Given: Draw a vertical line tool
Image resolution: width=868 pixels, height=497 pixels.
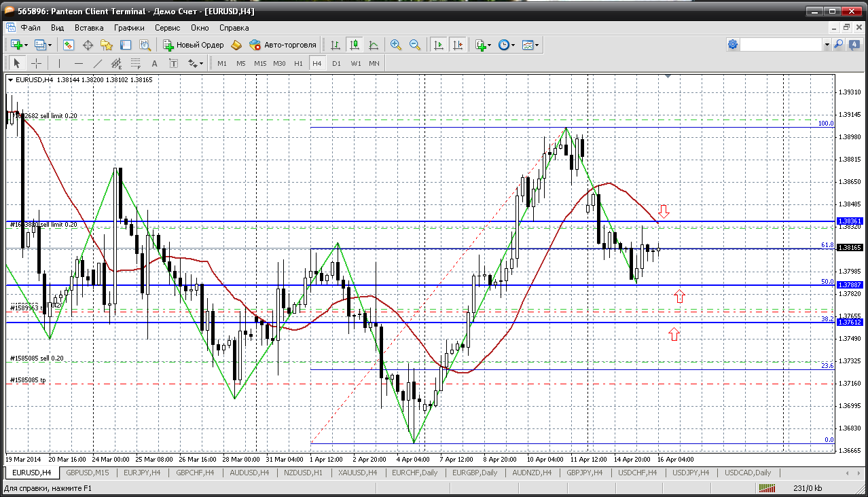Looking at the screenshot, I should tap(59, 63).
